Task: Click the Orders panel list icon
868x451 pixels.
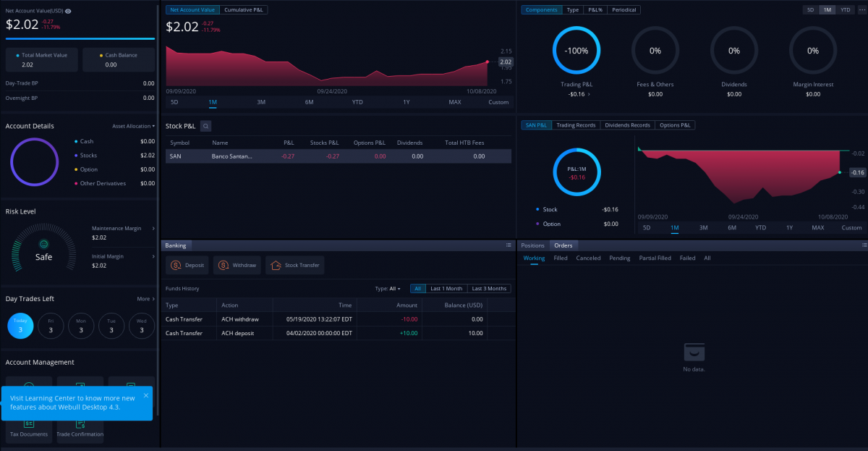Action: coord(861,245)
